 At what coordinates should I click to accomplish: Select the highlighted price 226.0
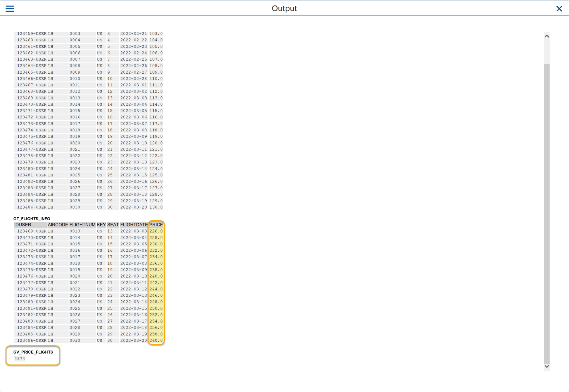[x=156, y=231]
